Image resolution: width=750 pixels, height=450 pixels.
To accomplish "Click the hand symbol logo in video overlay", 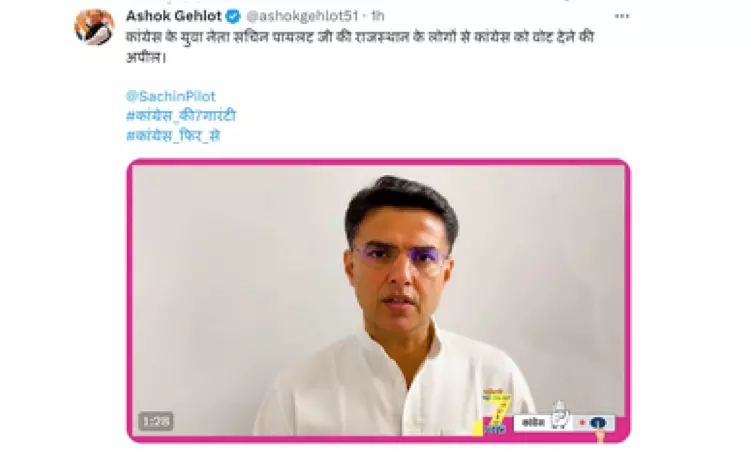I will click(560, 415).
